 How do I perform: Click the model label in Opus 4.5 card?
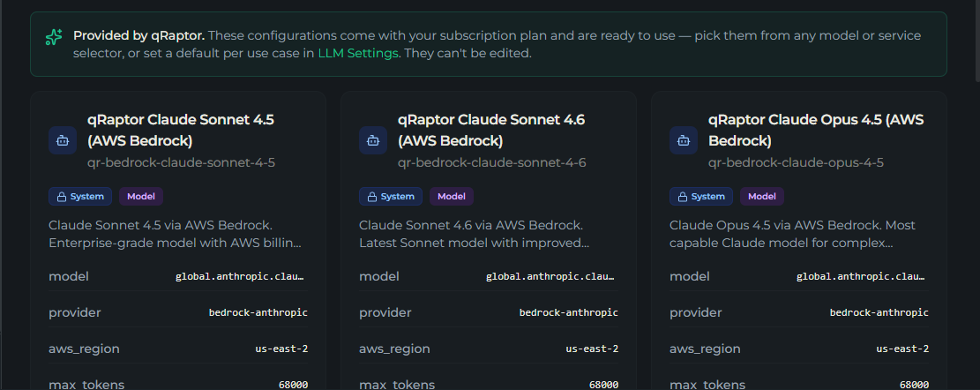690,276
